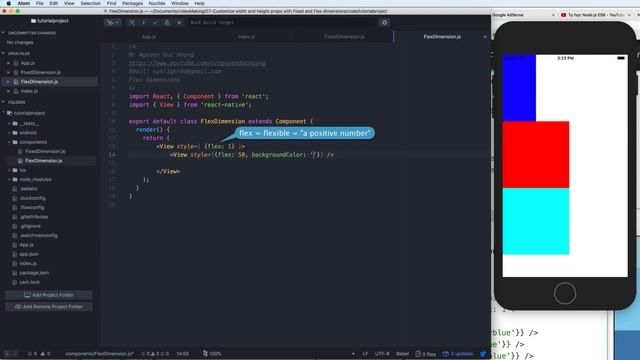Click the file path in status bar

(99, 354)
